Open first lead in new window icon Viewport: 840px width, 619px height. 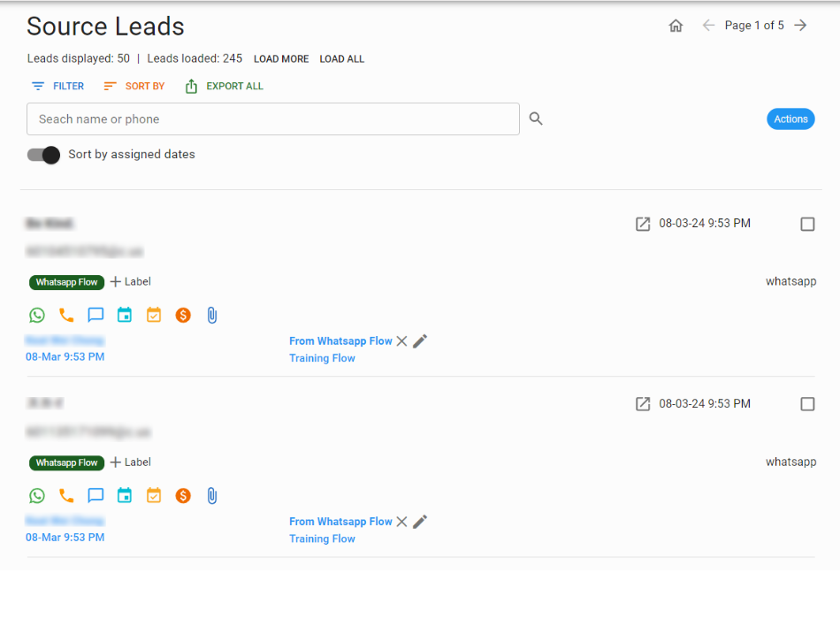pyautogui.click(x=643, y=224)
